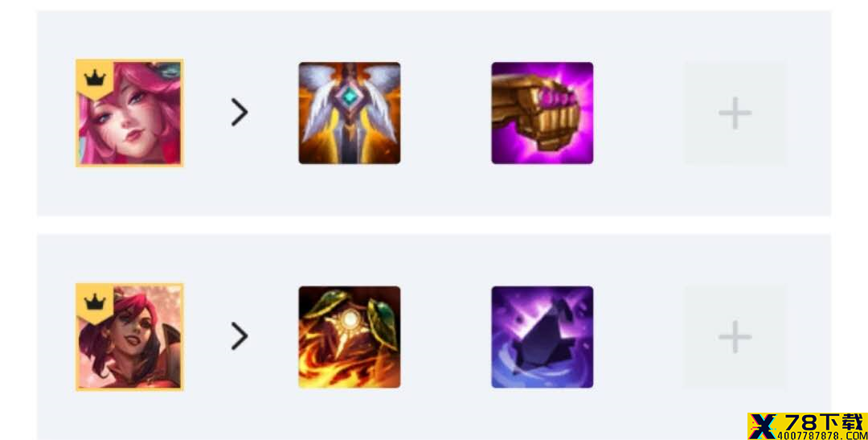Expand the chevron arrow beside red-haired champion
868x440 pixels.
[240, 336]
